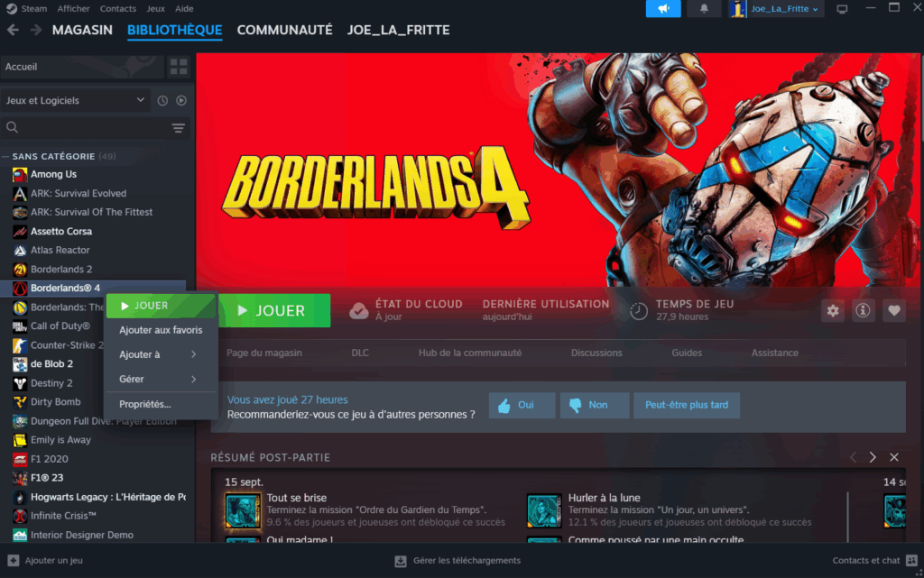Open the Aide menu
Image resolution: width=924 pixels, height=578 pixels.
point(184,9)
